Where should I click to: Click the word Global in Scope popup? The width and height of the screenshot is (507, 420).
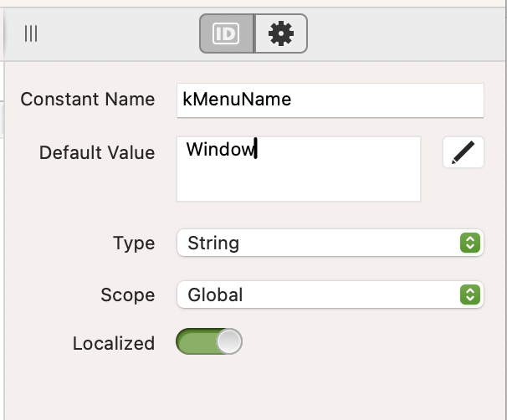tap(215, 295)
